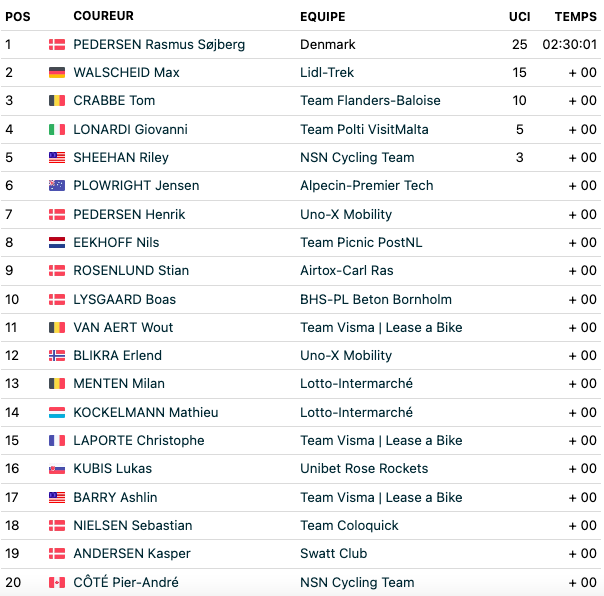Click the Slovak flag beside KUBIS Lukas
The height and width of the screenshot is (596, 604).
point(57,469)
